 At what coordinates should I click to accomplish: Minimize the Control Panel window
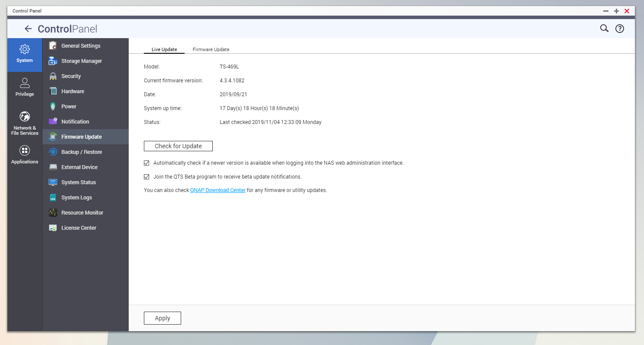click(606, 11)
